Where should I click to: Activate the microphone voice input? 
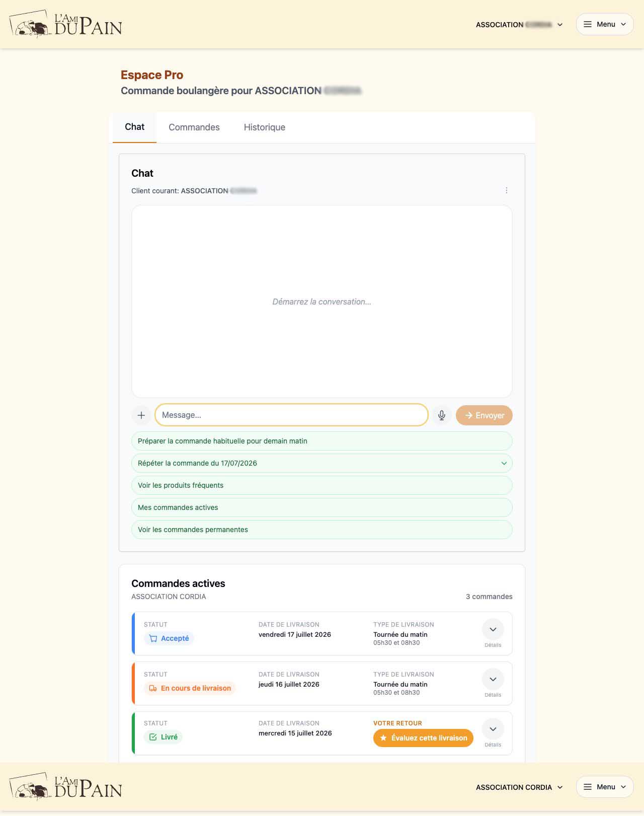(442, 415)
